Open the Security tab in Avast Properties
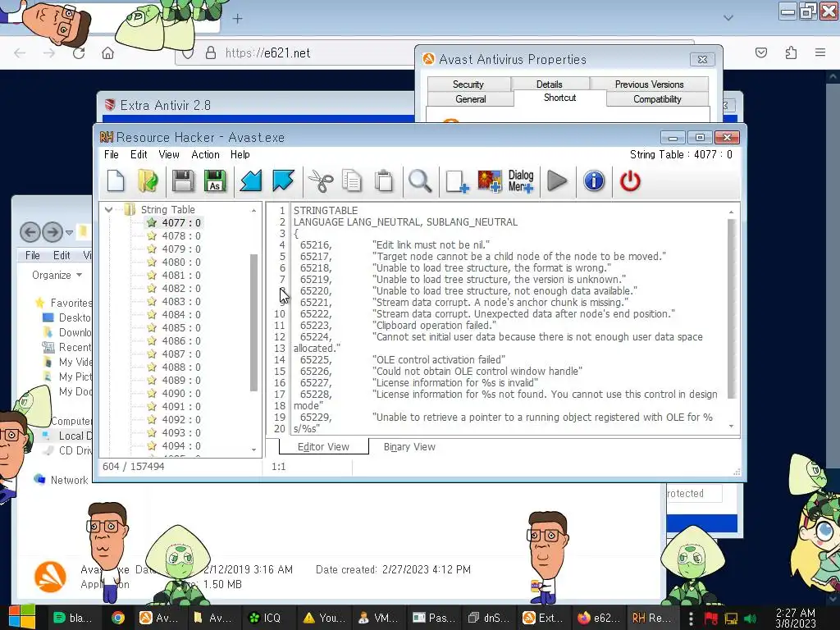840x630 pixels. [468, 84]
